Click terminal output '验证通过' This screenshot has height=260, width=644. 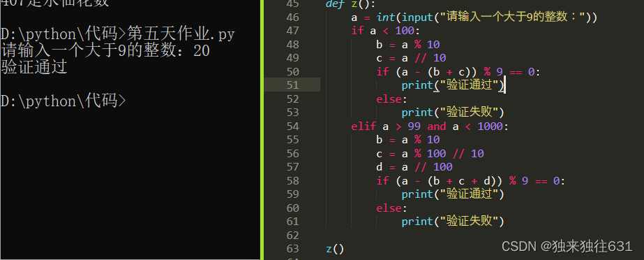[x=33, y=68]
